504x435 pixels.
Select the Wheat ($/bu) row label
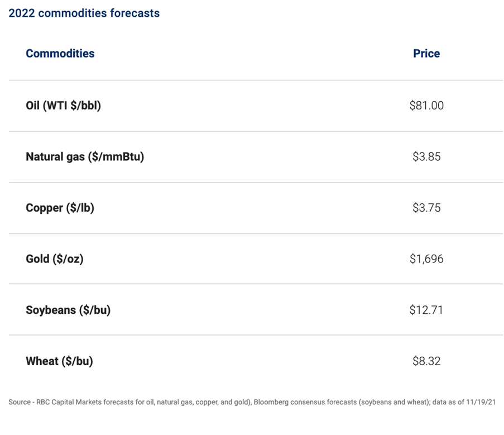click(x=60, y=361)
